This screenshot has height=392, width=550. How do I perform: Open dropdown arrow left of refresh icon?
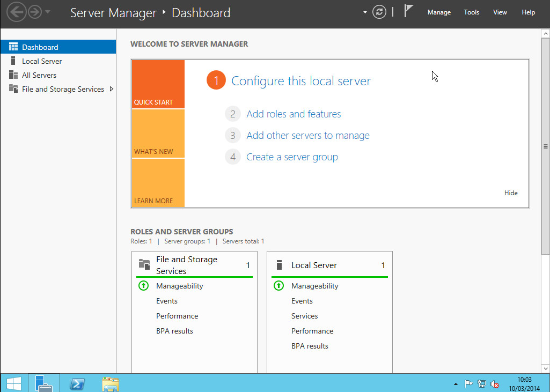[365, 12]
